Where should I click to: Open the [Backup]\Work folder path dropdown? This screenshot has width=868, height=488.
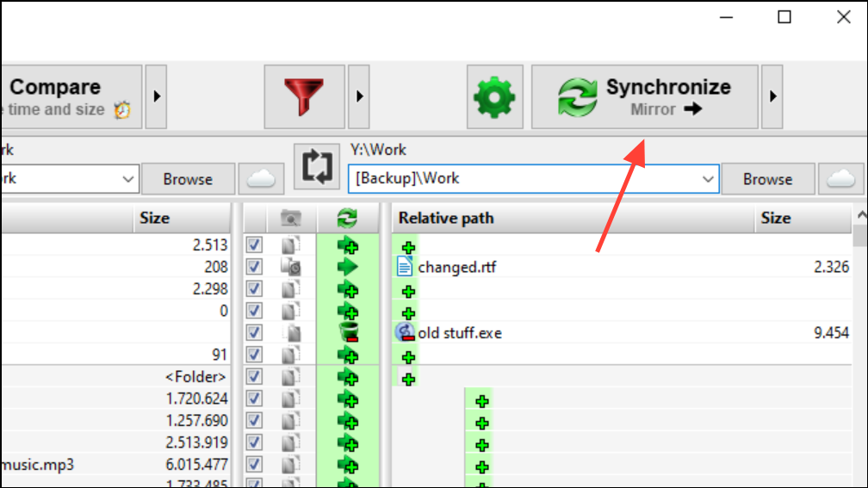tap(708, 179)
